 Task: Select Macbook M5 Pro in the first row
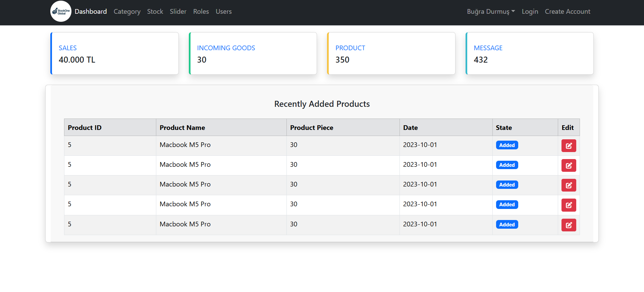185,145
